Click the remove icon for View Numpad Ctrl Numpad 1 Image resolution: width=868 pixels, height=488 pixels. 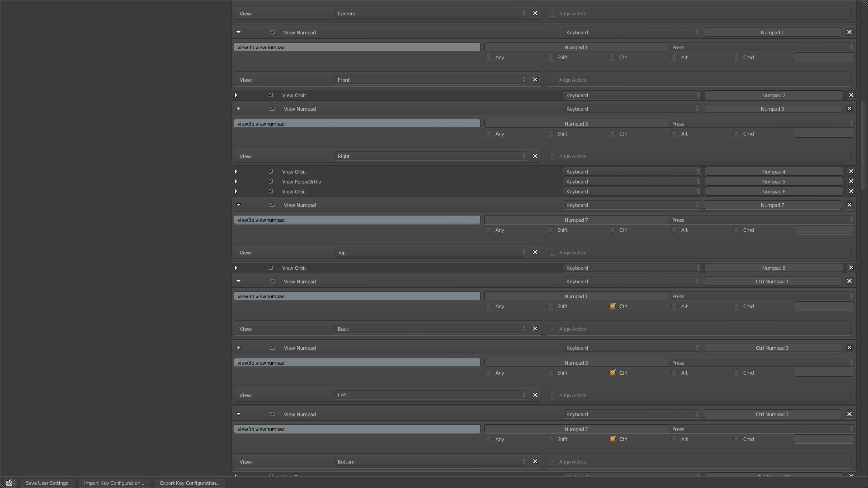point(851,281)
